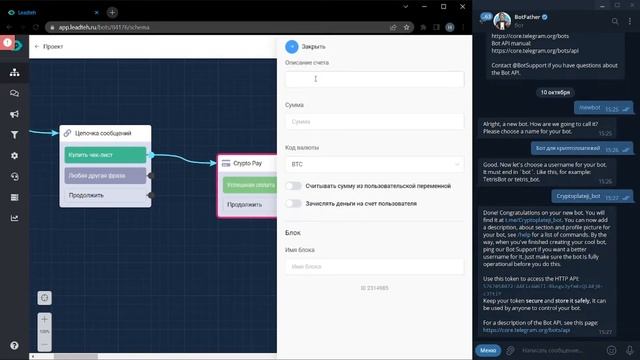Search in the Telegram BotFather chat
This screenshot has height=360, width=640.
click(615, 21)
